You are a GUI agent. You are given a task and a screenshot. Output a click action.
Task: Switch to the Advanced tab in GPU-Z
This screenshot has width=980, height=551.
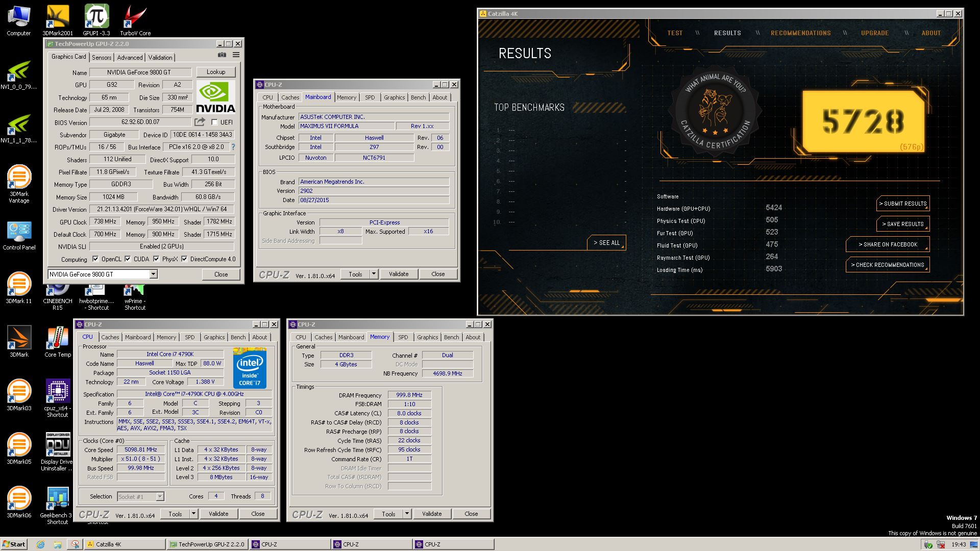tap(130, 58)
